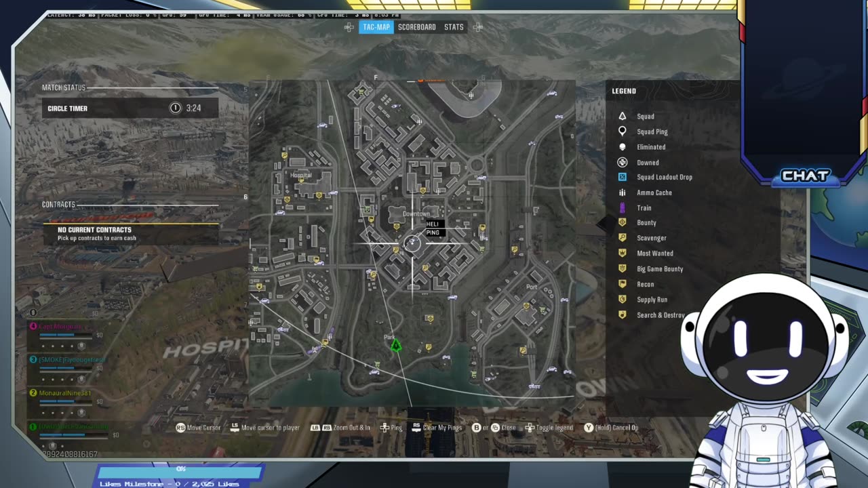Click the Downed icon in legend
Viewport: 868px width, 488px height.
pos(622,163)
